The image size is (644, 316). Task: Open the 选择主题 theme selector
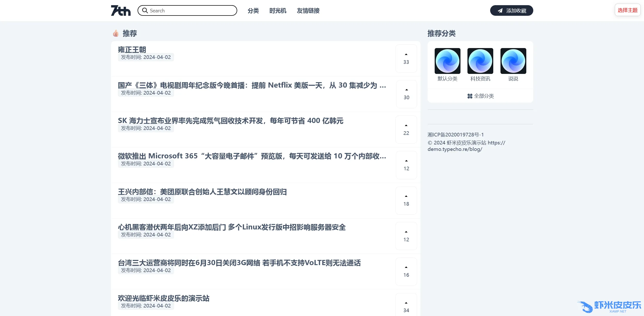627,10
